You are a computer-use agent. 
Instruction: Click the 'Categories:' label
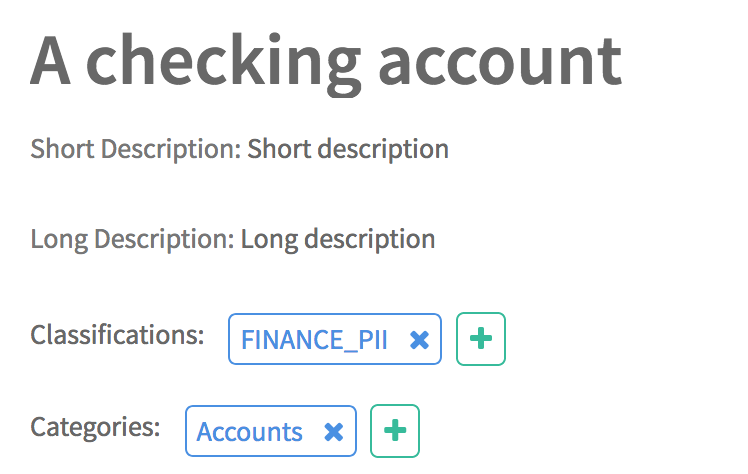click(95, 426)
